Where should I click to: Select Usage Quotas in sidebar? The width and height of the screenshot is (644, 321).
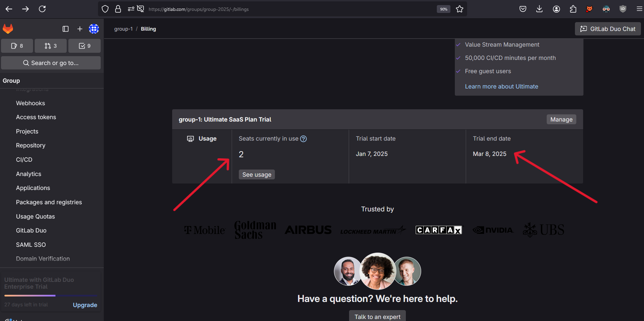pyautogui.click(x=35, y=216)
